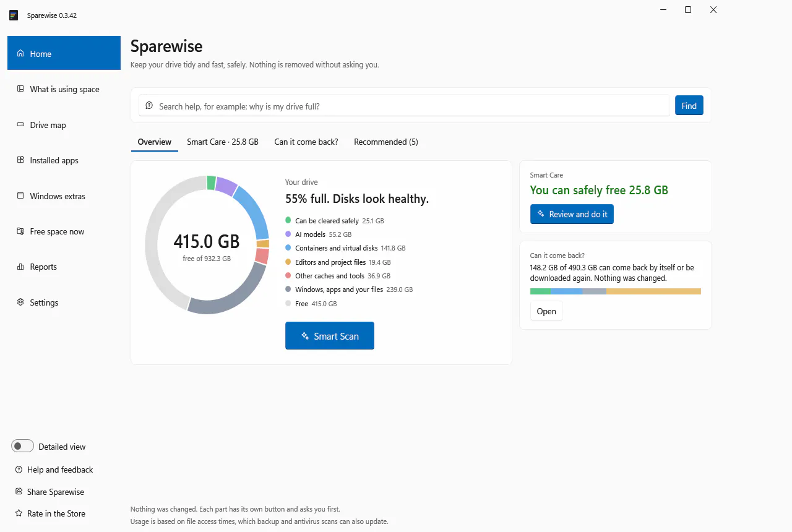The image size is (792, 532).
Task: Click the Open button in Can it come back card
Action: [x=546, y=311]
